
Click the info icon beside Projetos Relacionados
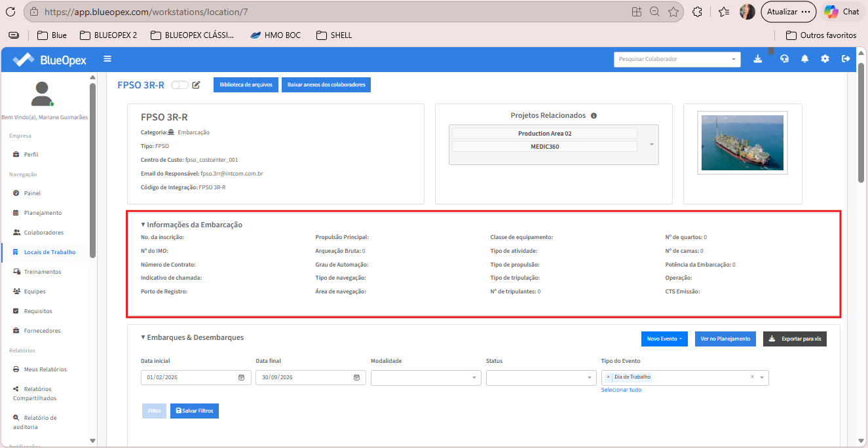[594, 116]
